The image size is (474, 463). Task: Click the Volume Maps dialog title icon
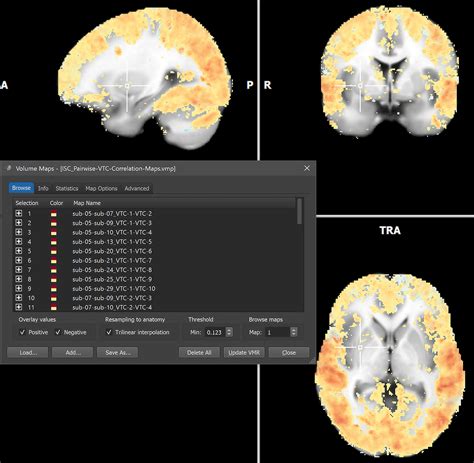pyautogui.click(x=9, y=168)
